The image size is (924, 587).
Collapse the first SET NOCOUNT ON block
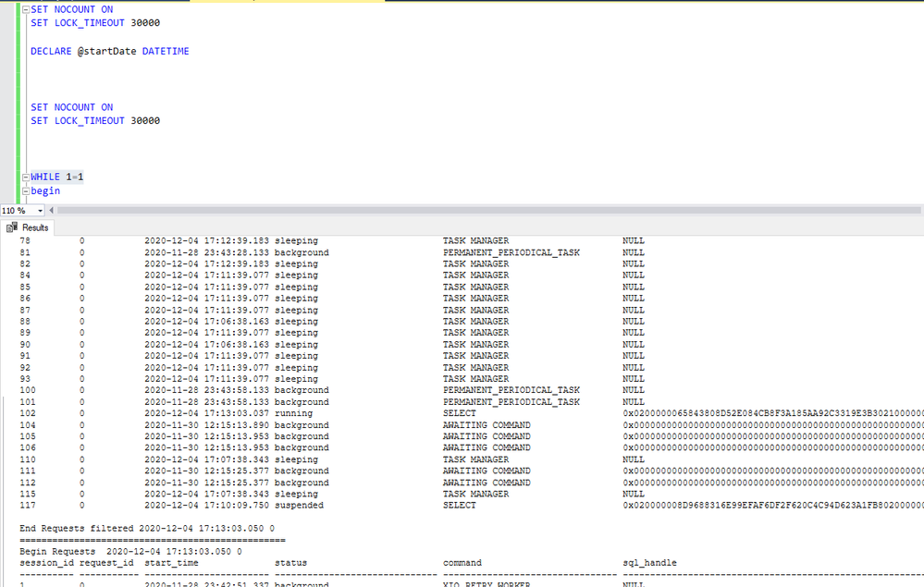pyautogui.click(x=25, y=9)
